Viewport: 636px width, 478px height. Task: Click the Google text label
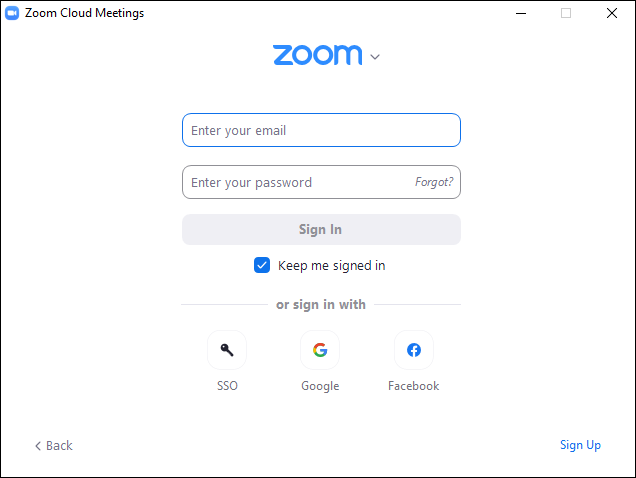[320, 386]
